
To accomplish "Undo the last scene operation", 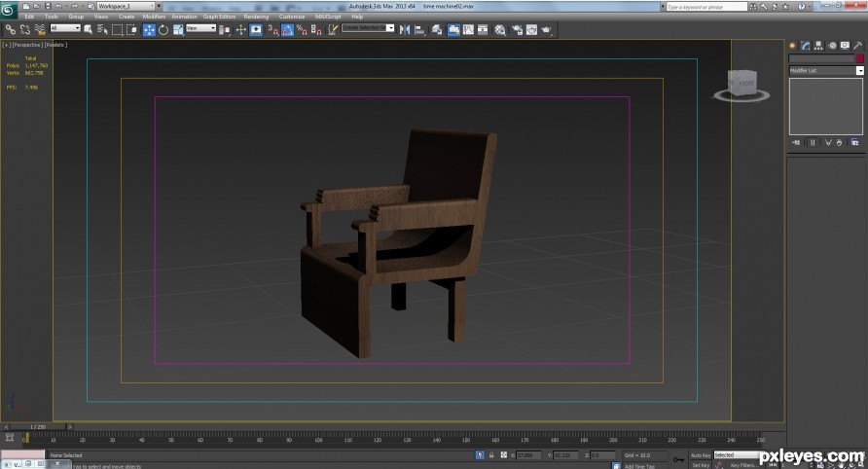I will pyautogui.click(x=58, y=6).
